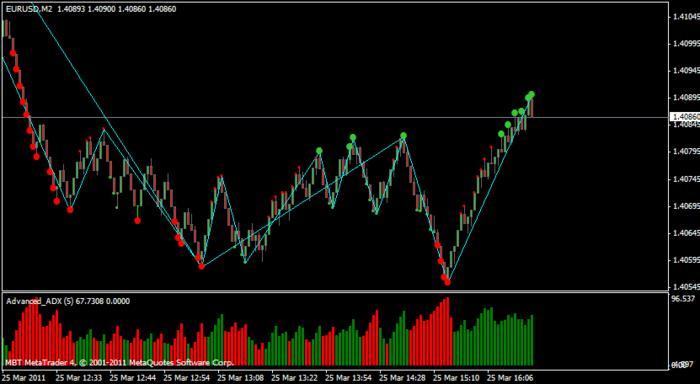This screenshot has height=384, width=700.
Task: Click the lowest red dot at chart's bottom swing
Action: (x=447, y=282)
